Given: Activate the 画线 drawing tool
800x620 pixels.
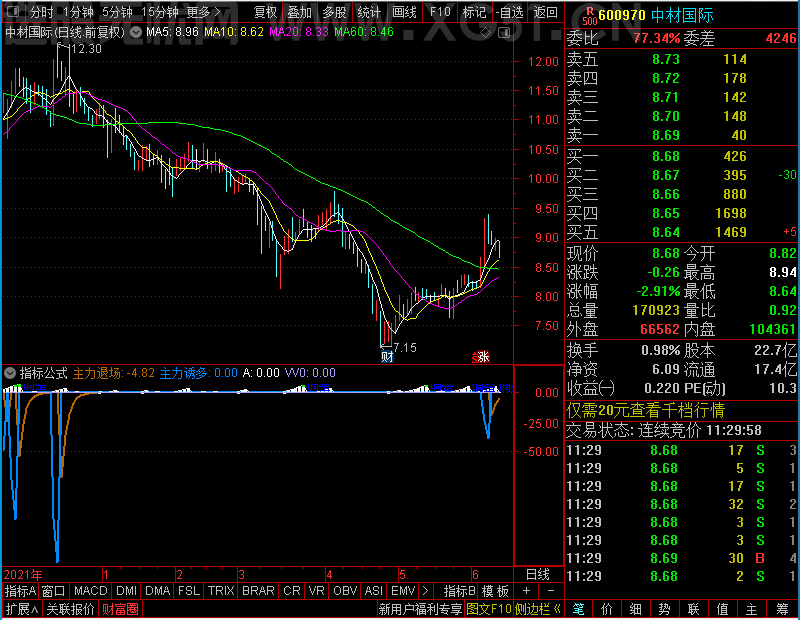Looking at the screenshot, I should coord(404,12).
